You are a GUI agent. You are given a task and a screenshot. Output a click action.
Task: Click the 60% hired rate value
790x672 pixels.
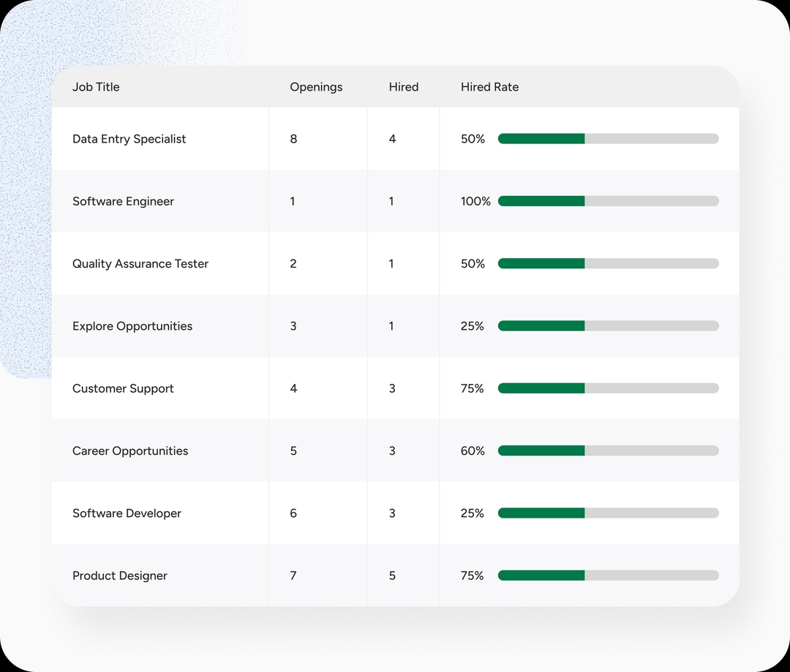point(473,451)
